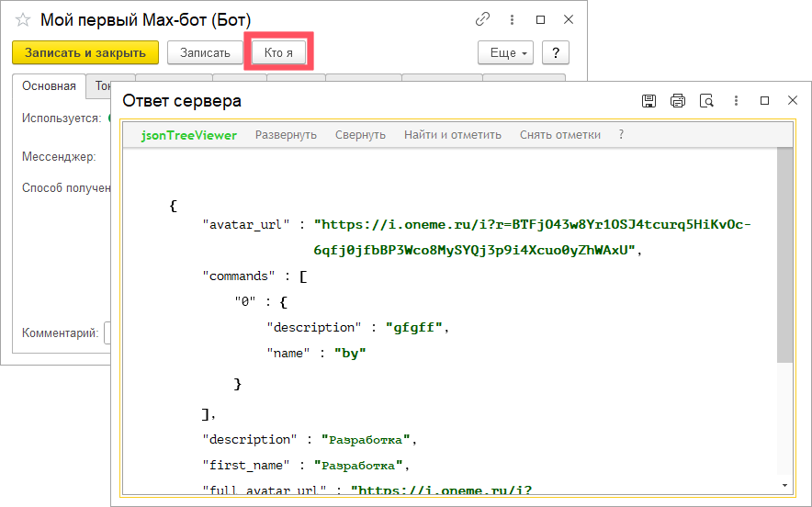Click the scroll-down arrow in the JSON viewer
Image resolution: width=812 pixels, height=507 pixels.
tap(785, 485)
